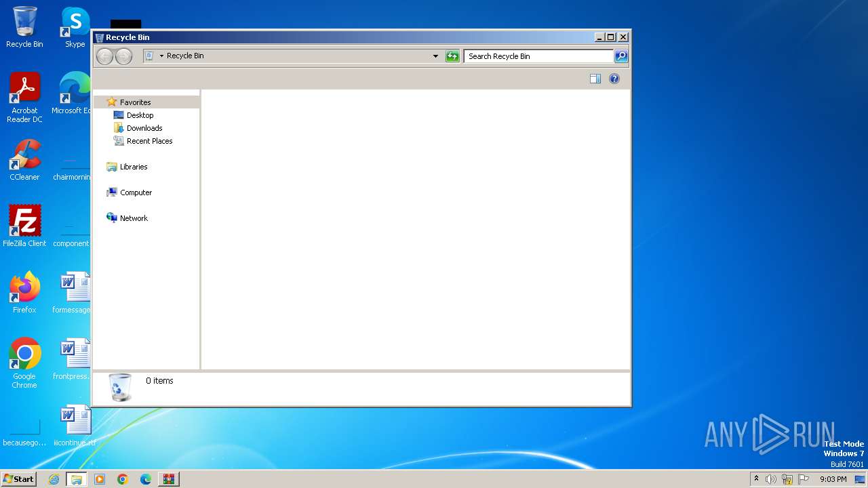Click in the Search Recycle Bin field
The height and width of the screenshot is (488, 868).
pyautogui.click(x=539, y=56)
